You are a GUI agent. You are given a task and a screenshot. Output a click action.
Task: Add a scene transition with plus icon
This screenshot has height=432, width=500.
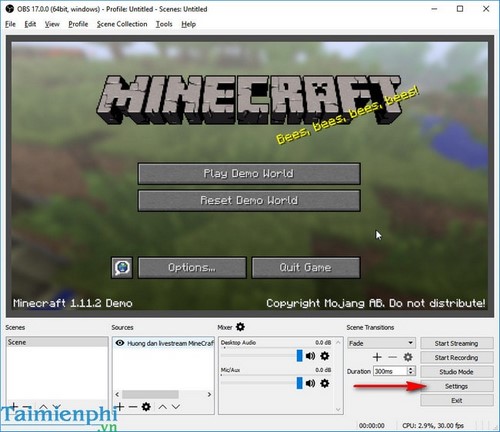pos(377,357)
